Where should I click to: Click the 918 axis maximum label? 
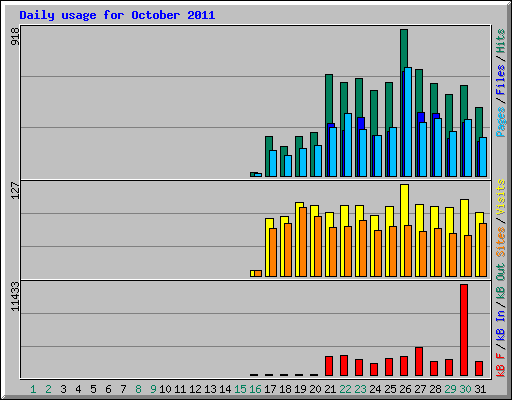[15, 36]
